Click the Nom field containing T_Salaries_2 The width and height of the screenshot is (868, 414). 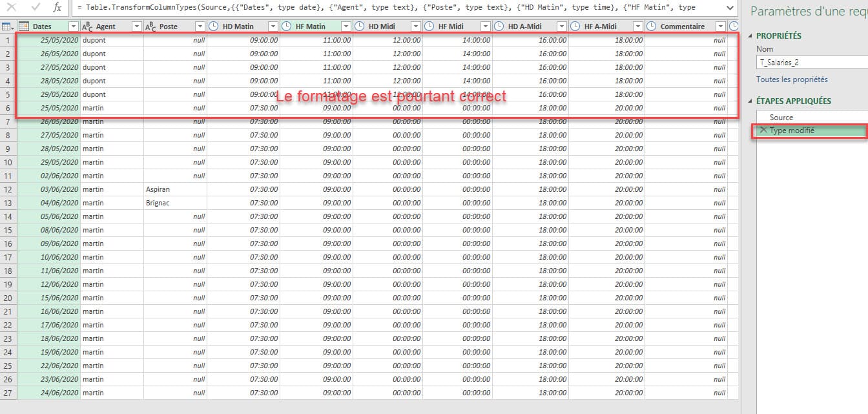(811, 63)
